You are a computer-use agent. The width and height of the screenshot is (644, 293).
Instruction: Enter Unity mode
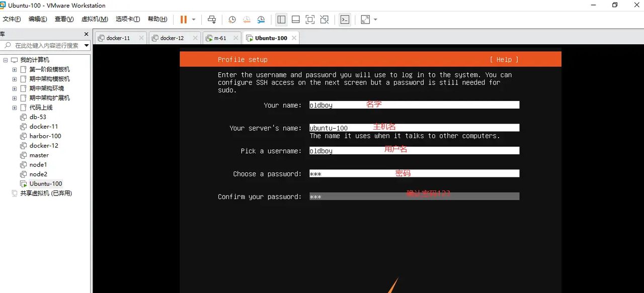tap(324, 19)
